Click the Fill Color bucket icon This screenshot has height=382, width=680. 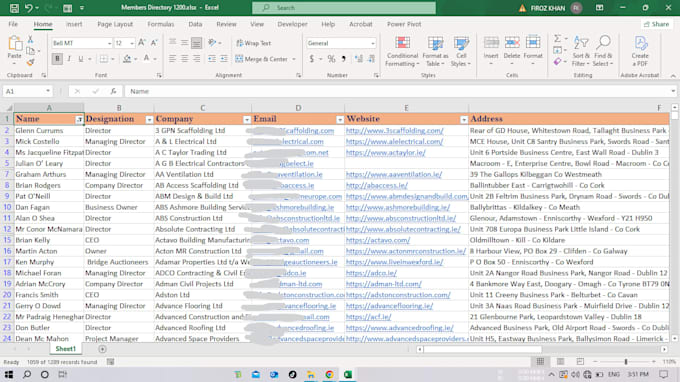(127, 59)
